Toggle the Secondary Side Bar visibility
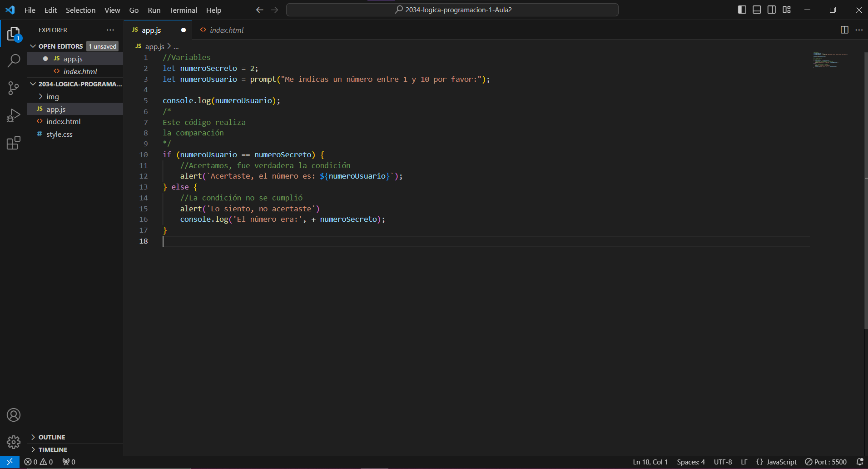The image size is (868, 469). (x=772, y=10)
